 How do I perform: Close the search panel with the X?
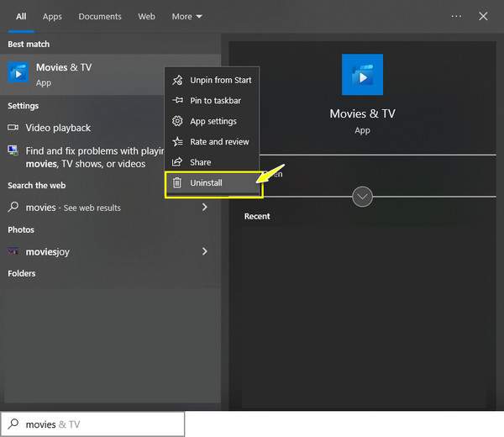pos(483,16)
